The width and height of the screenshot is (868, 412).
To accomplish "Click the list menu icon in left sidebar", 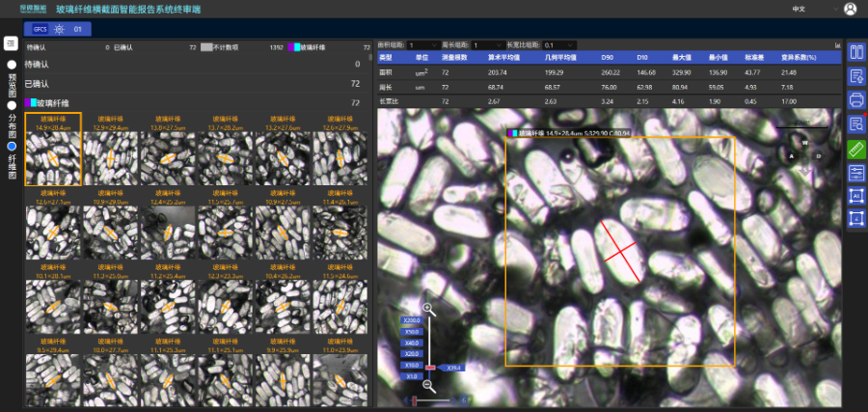I will (x=11, y=43).
